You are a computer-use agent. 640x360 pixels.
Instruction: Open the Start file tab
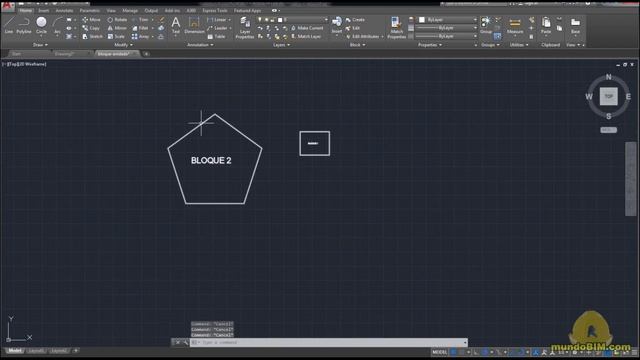pos(17,54)
